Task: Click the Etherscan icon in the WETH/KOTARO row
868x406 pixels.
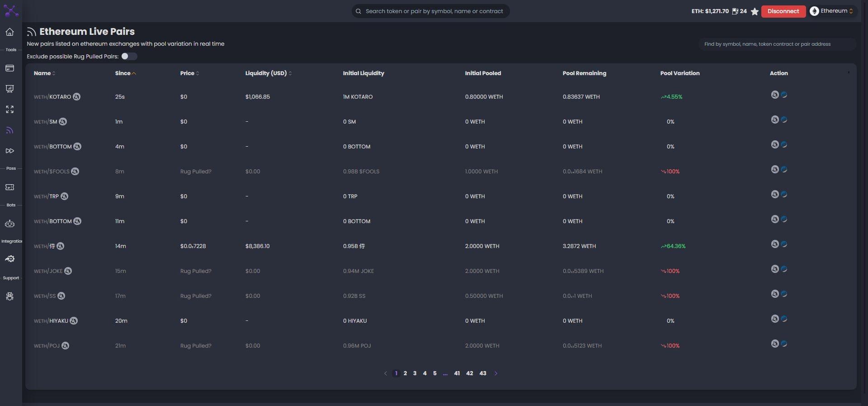Action: pyautogui.click(x=784, y=95)
